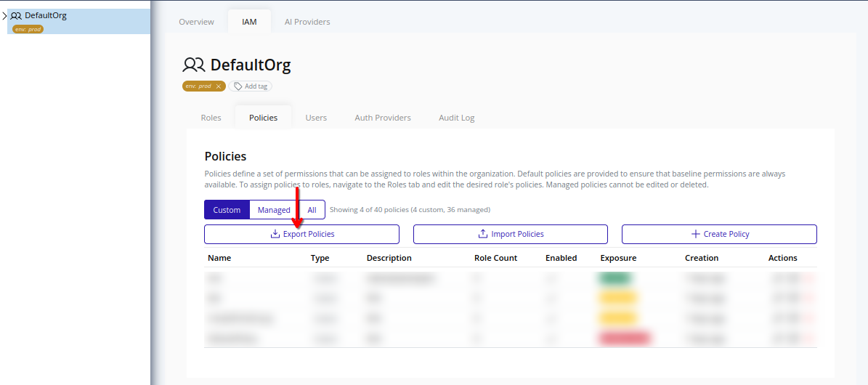Click the env: prod badge in sidebar
Viewport: 868px width, 385px height.
click(x=28, y=29)
